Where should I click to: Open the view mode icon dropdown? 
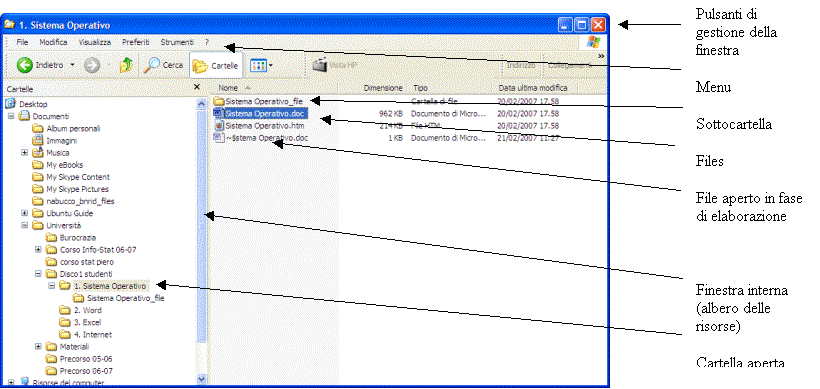(262, 66)
